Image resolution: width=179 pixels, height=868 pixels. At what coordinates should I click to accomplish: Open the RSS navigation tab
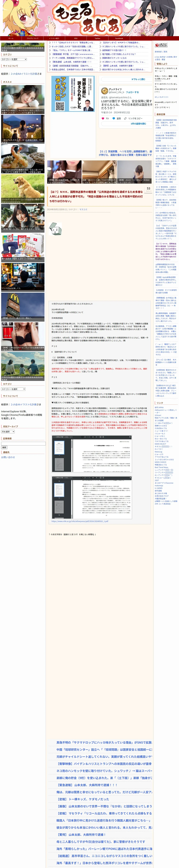[76, 38]
